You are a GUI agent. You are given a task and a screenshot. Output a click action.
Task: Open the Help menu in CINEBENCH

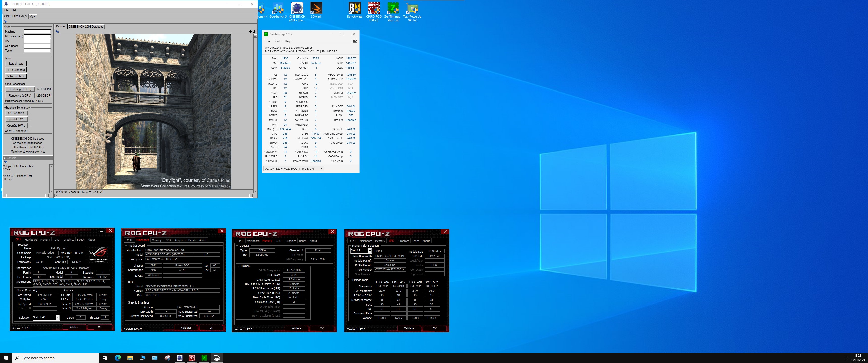(x=14, y=10)
